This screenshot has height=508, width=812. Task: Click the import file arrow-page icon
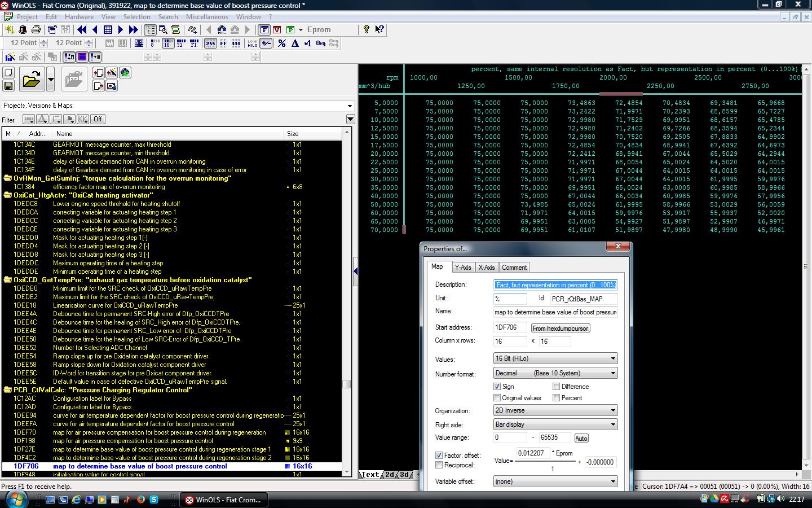(99, 73)
